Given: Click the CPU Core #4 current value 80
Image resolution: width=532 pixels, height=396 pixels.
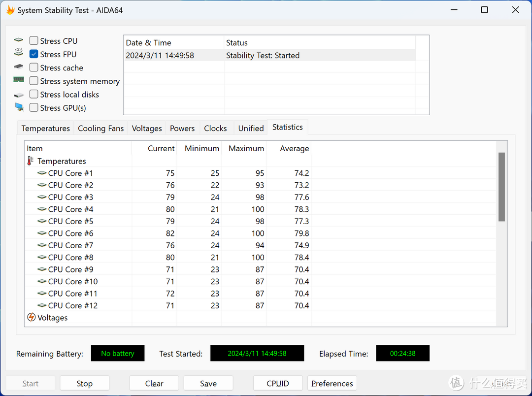Looking at the screenshot, I should pyautogui.click(x=170, y=209).
